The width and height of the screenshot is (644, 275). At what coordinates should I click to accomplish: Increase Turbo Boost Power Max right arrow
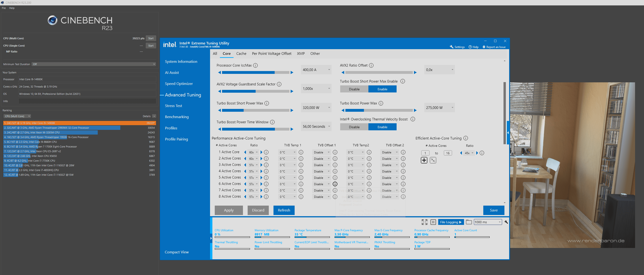point(415,110)
